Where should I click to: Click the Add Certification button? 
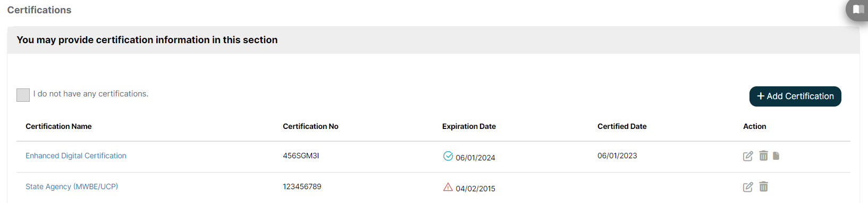(795, 96)
